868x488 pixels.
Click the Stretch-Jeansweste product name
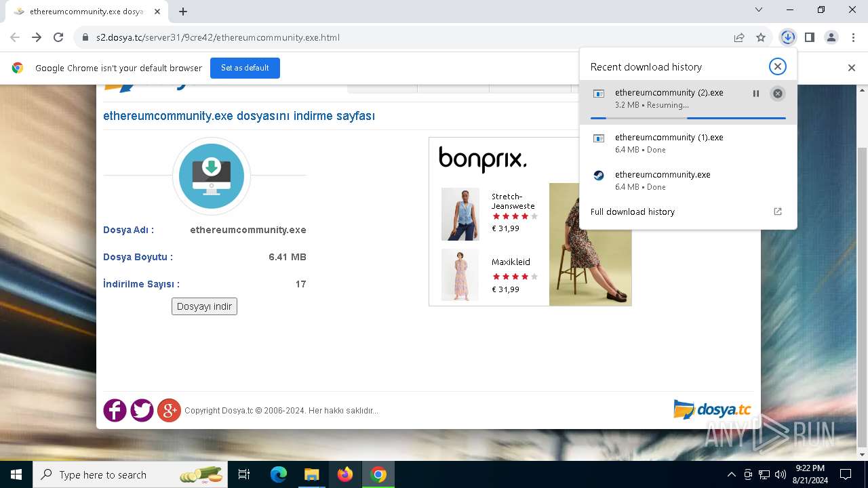pos(513,201)
